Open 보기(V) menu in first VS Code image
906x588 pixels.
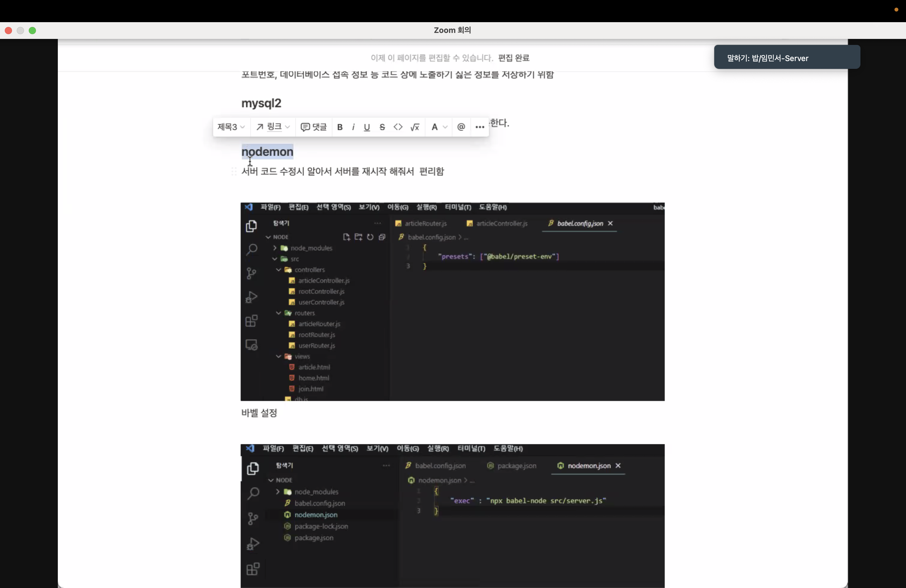(x=369, y=207)
